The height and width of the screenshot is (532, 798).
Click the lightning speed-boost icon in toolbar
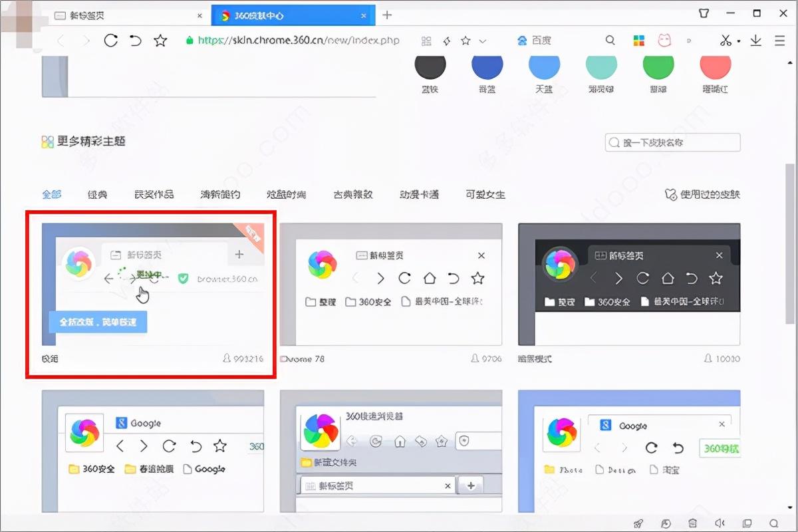pyautogui.click(x=447, y=40)
